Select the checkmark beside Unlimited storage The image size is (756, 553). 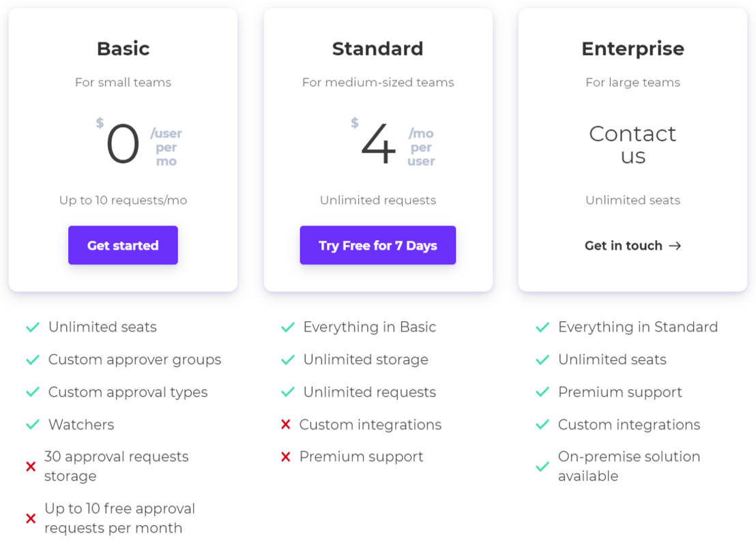click(x=287, y=360)
